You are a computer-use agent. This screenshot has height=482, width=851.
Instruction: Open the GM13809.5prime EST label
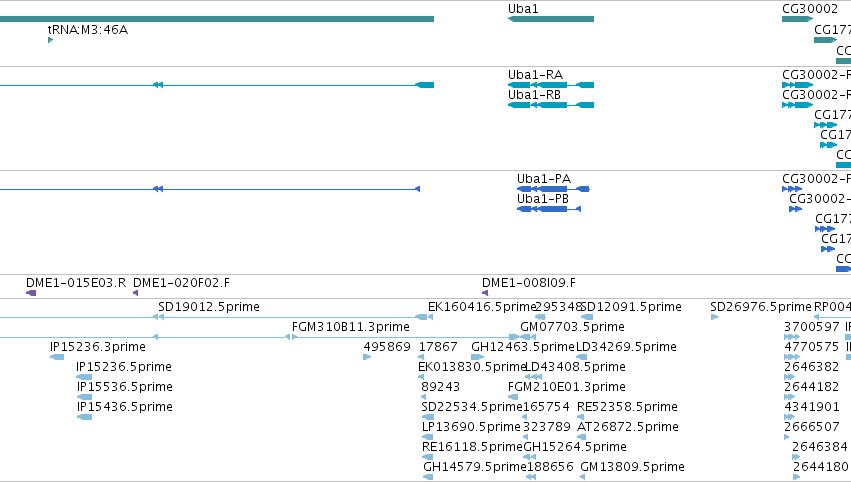pyautogui.click(x=632, y=468)
